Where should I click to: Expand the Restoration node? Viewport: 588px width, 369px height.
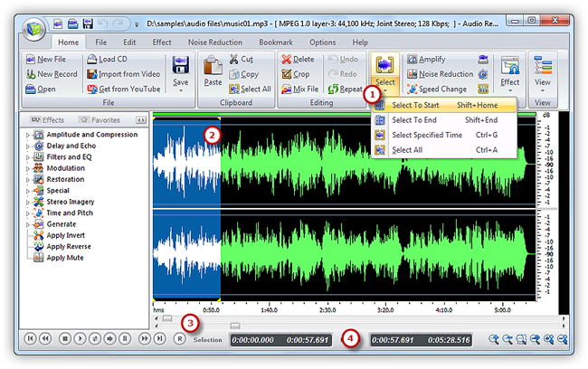coord(27,180)
